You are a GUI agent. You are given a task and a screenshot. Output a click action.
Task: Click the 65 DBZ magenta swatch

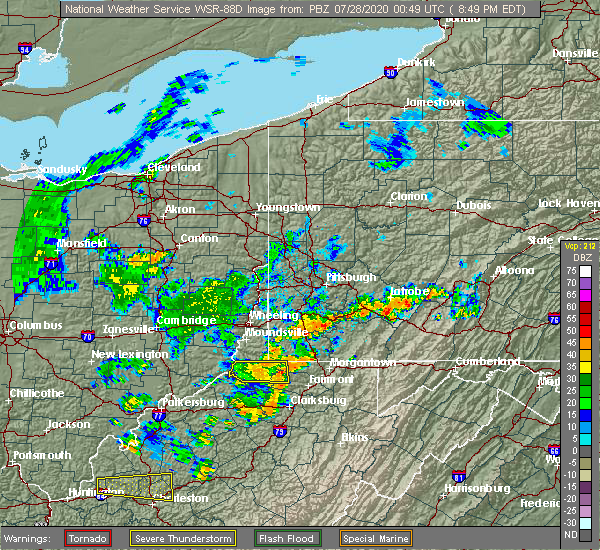click(x=585, y=295)
